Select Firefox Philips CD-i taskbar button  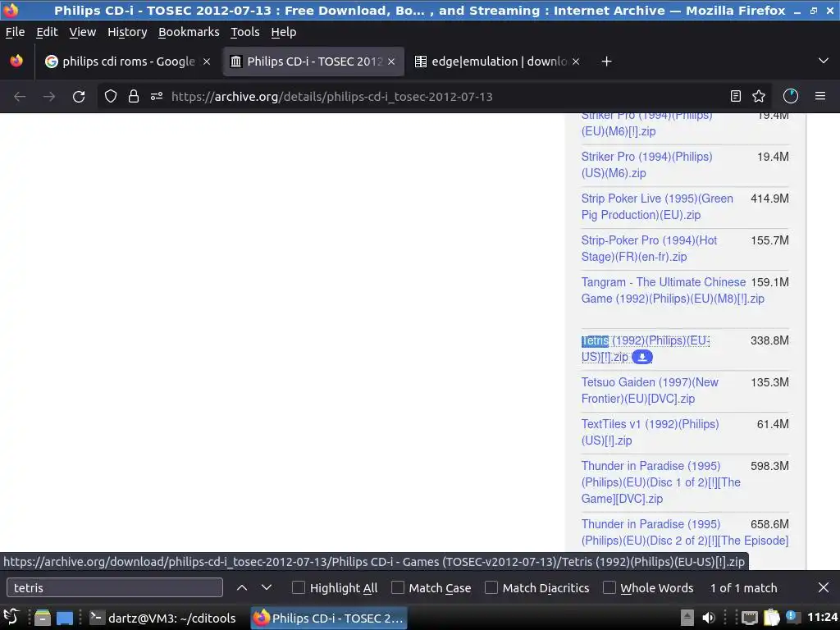[329, 619]
